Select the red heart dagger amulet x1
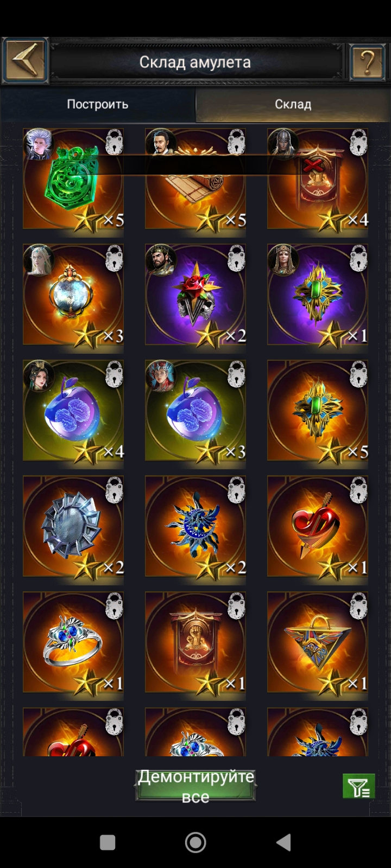The width and height of the screenshot is (391, 868). coord(318,526)
